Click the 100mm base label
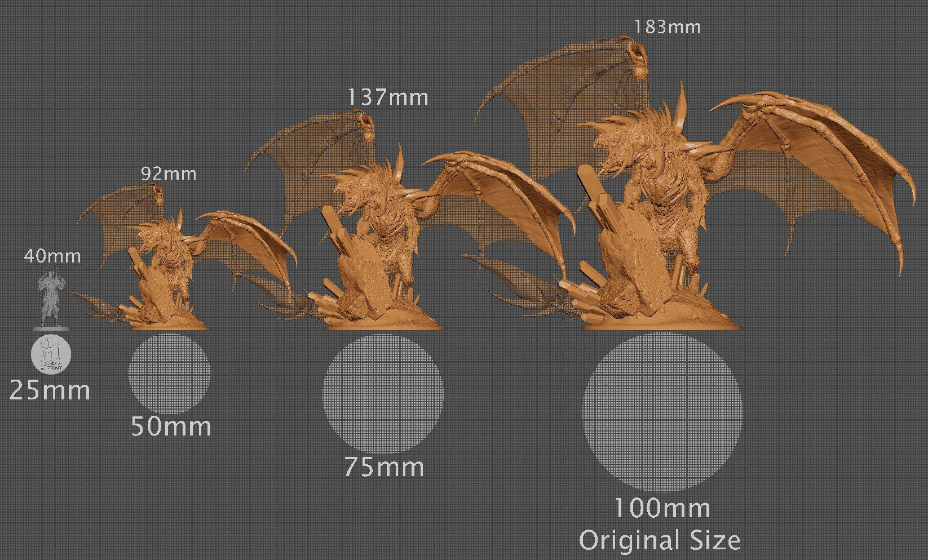The image size is (928, 560). (661, 508)
